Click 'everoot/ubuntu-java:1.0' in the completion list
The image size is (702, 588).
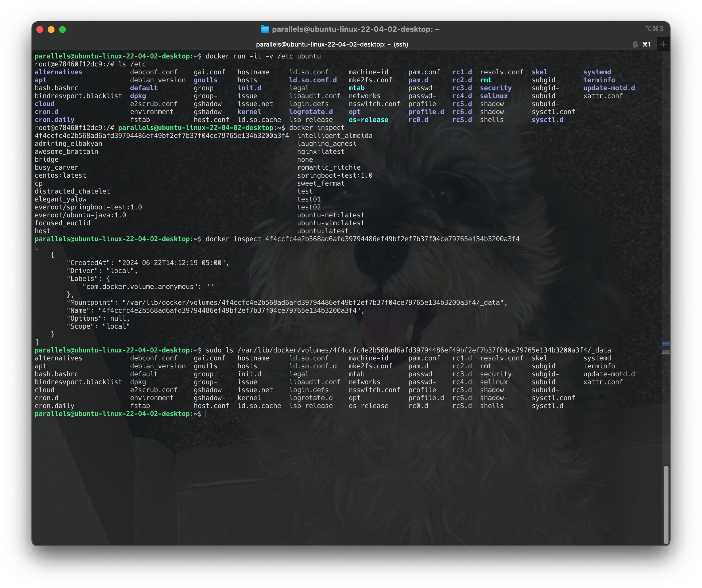tap(80, 215)
